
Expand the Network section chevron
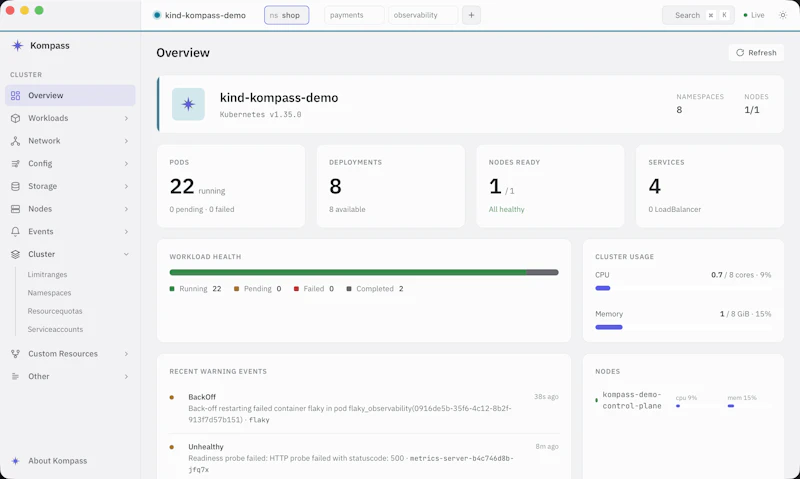point(126,141)
